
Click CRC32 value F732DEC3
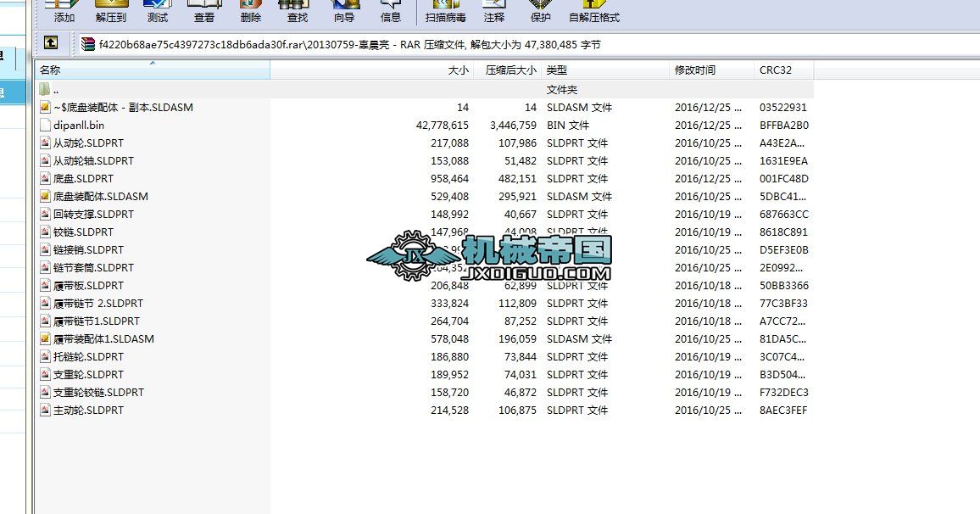coord(784,393)
